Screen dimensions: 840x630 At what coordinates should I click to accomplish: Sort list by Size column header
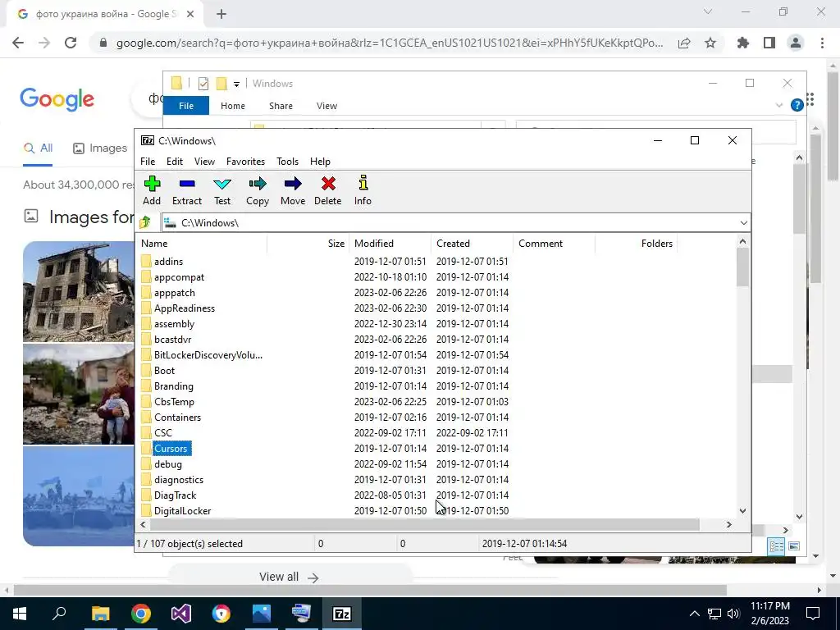(308, 243)
